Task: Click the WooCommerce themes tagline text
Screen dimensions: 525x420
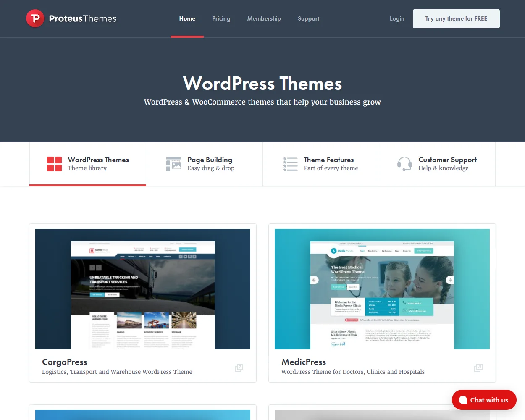Action: click(x=262, y=102)
